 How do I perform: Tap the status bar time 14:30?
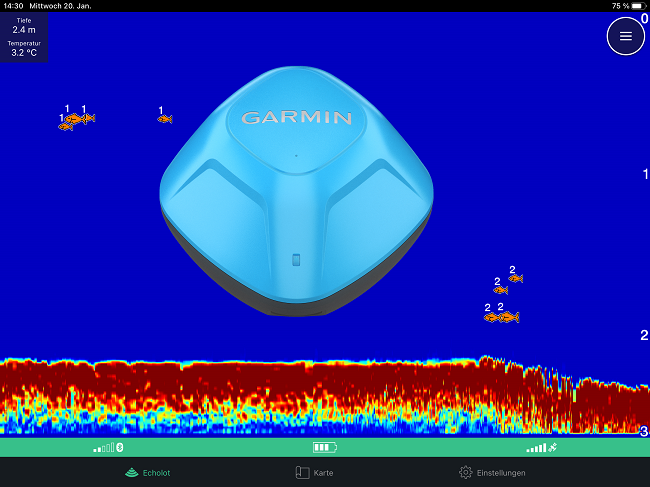(x=13, y=6)
